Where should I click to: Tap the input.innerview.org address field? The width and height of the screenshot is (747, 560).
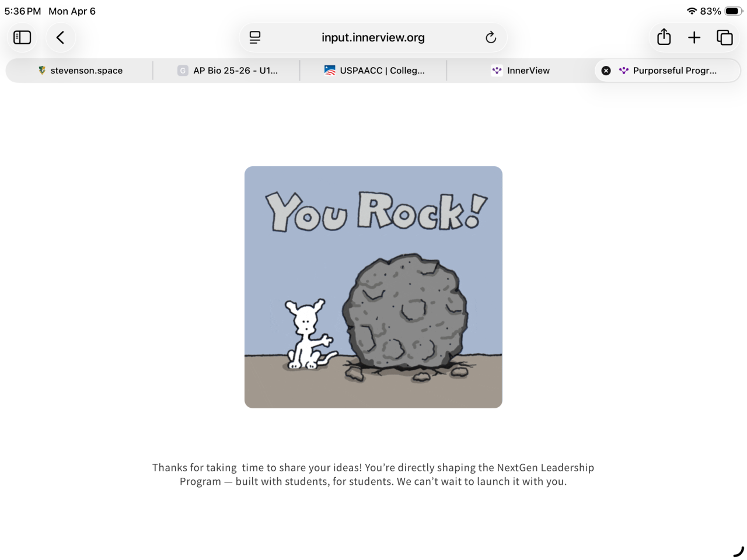click(x=373, y=37)
